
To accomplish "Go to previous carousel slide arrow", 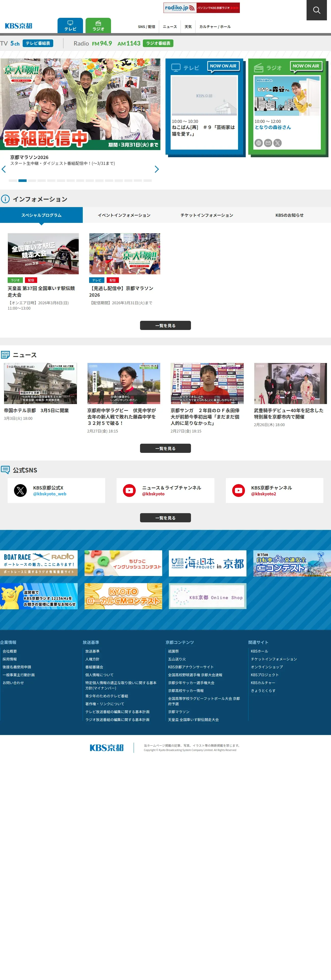I will point(4,169).
